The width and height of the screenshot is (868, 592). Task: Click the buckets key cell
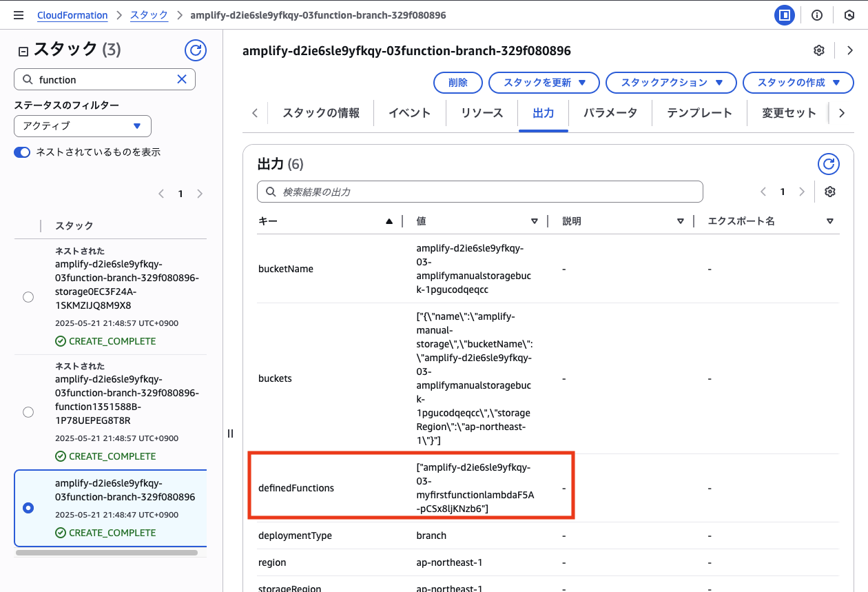[x=275, y=378]
